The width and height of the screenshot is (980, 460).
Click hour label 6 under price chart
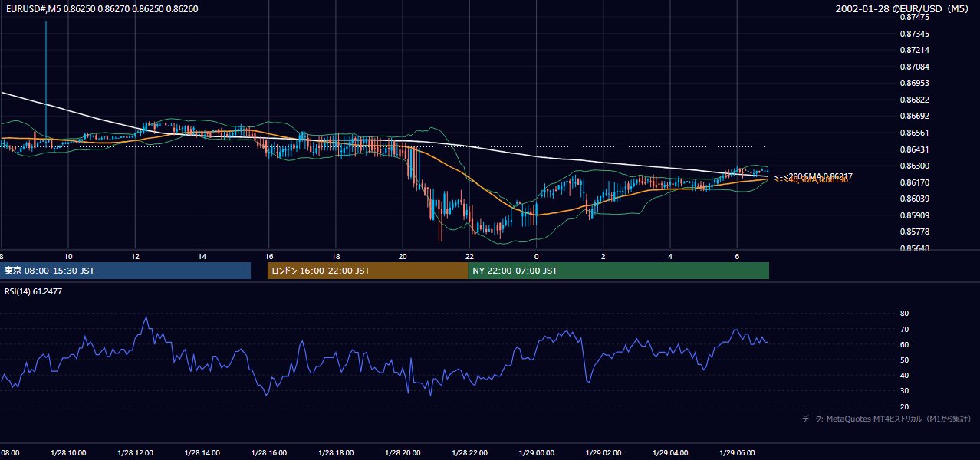[737, 256]
